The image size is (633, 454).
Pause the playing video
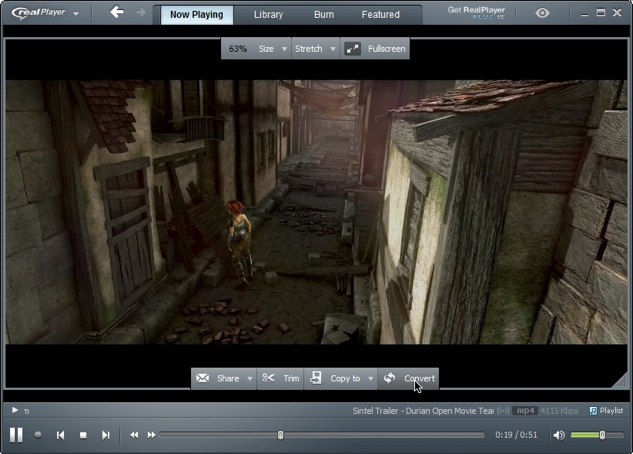[16, 435]
